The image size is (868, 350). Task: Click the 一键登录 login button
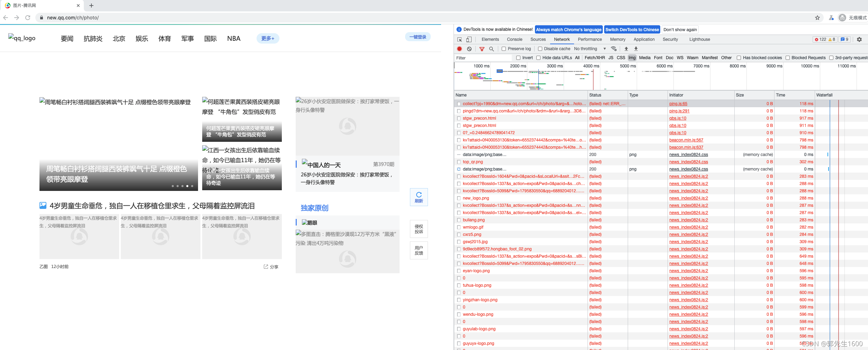tap(418, 37)
